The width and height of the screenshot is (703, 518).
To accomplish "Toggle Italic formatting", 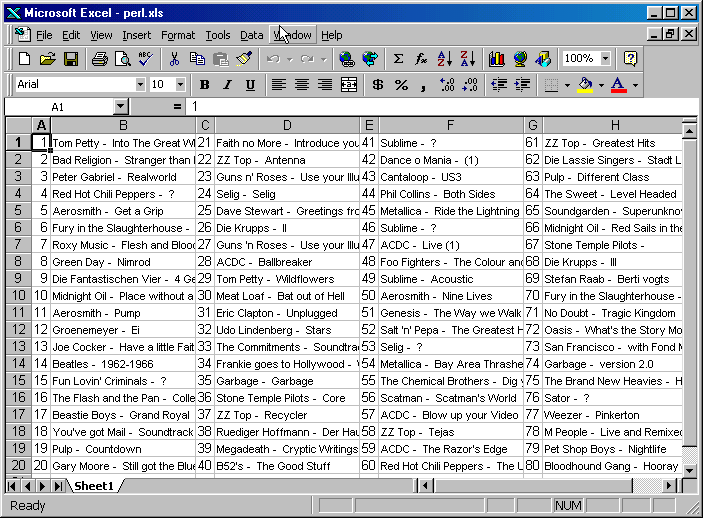I will 227,84.
